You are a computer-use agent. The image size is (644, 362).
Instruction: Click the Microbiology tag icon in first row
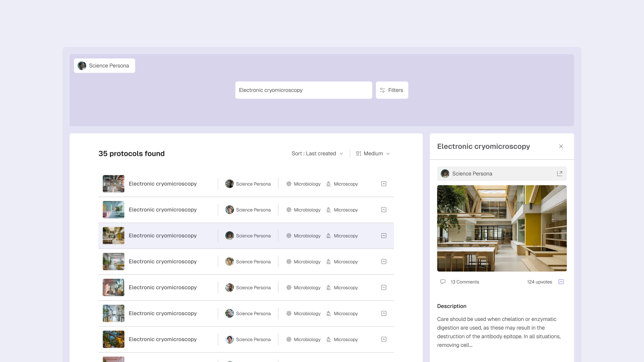[x=289, y=184]
